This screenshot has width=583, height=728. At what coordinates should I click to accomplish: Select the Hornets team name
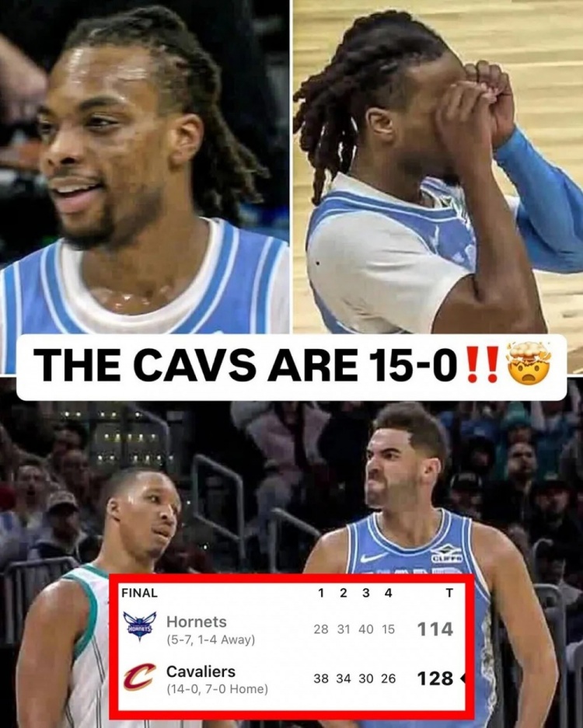pos(197,622)
